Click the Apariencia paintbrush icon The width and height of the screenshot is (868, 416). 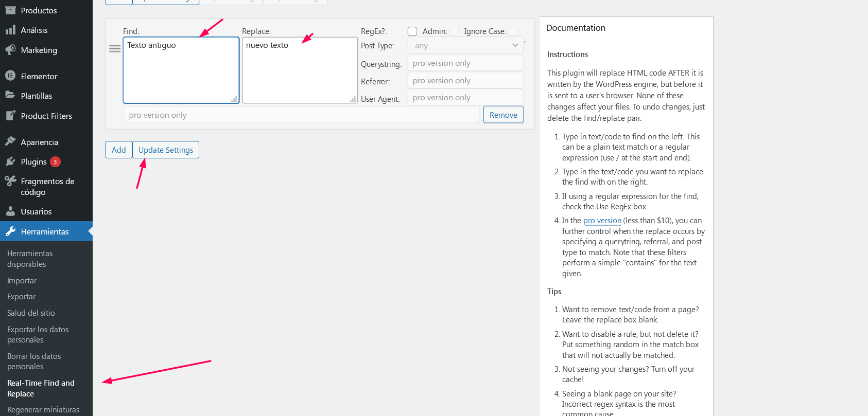pos(10,141)
